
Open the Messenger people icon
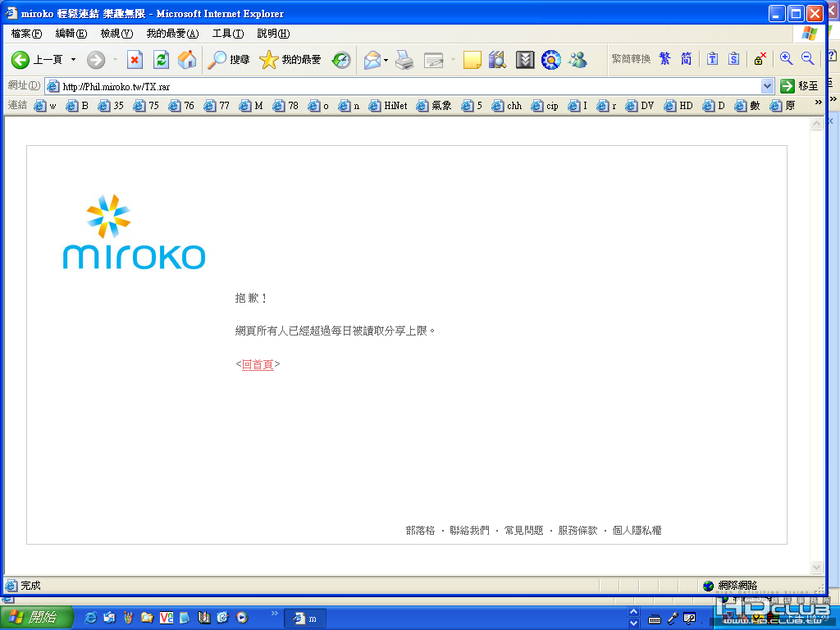pyautogui.click(x=578, y=59)
